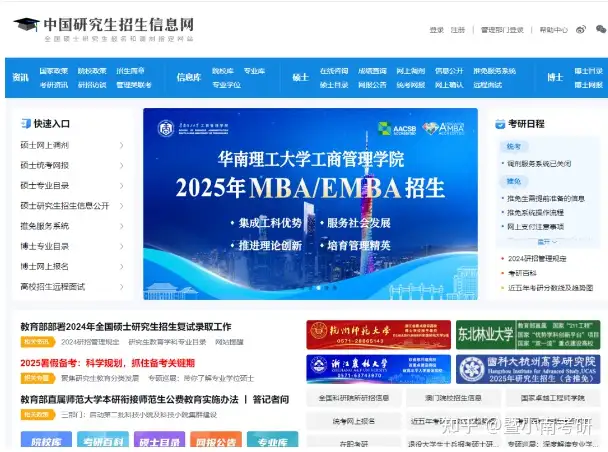Open 考研资讯 in the navigation bar
This screenshot has height=452, width=608.
(54, 85)
